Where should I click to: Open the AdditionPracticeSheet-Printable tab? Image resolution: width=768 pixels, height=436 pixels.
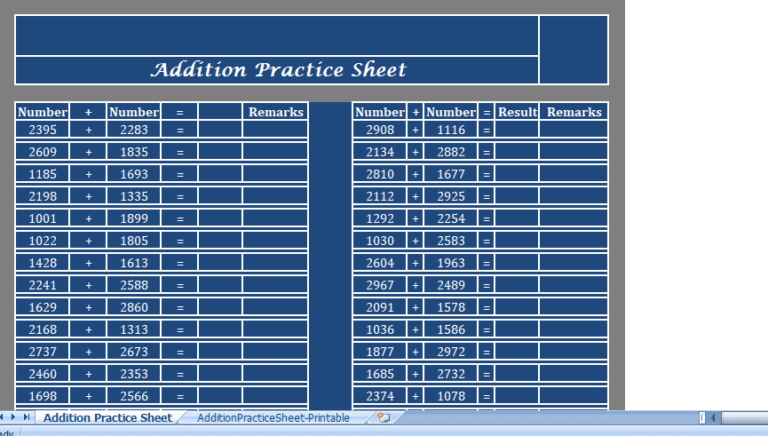(273, 417)
